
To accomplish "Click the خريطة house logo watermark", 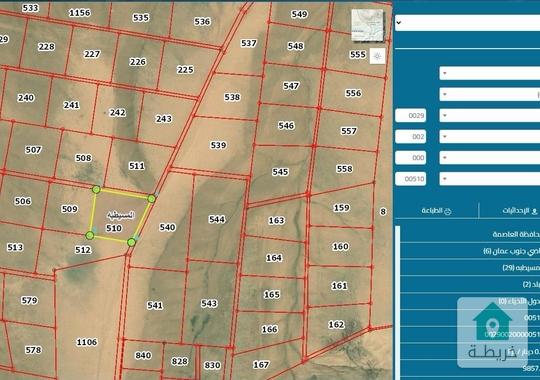I will coord(492,333).
